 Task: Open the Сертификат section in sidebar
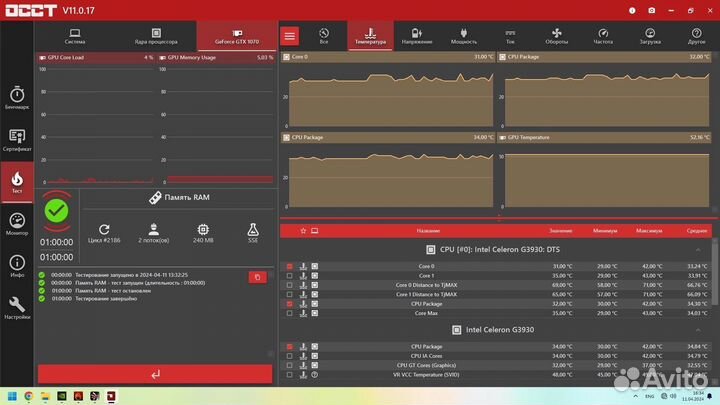(17, 140)
